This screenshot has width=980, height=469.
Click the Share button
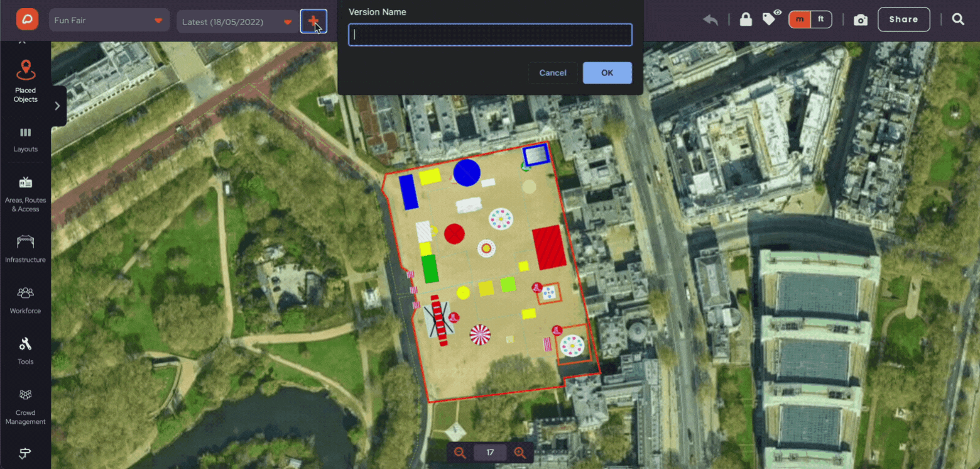point(903,19)
